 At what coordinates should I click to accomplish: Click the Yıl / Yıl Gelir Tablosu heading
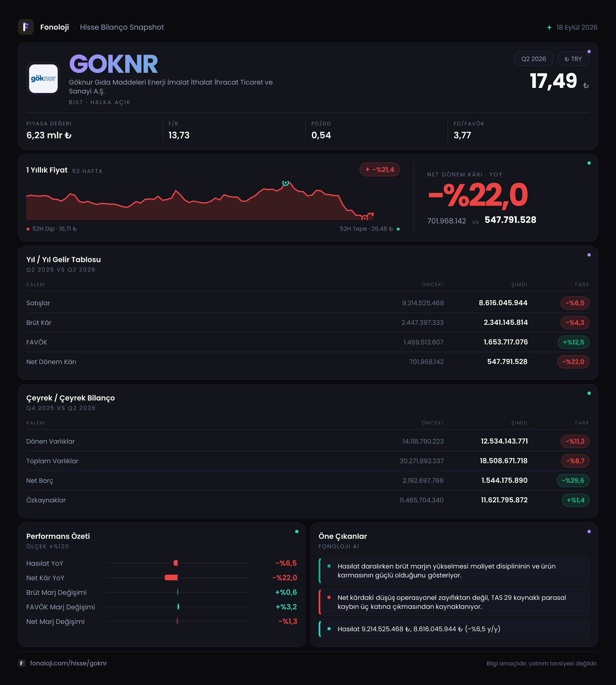click(x=64, y=260)
